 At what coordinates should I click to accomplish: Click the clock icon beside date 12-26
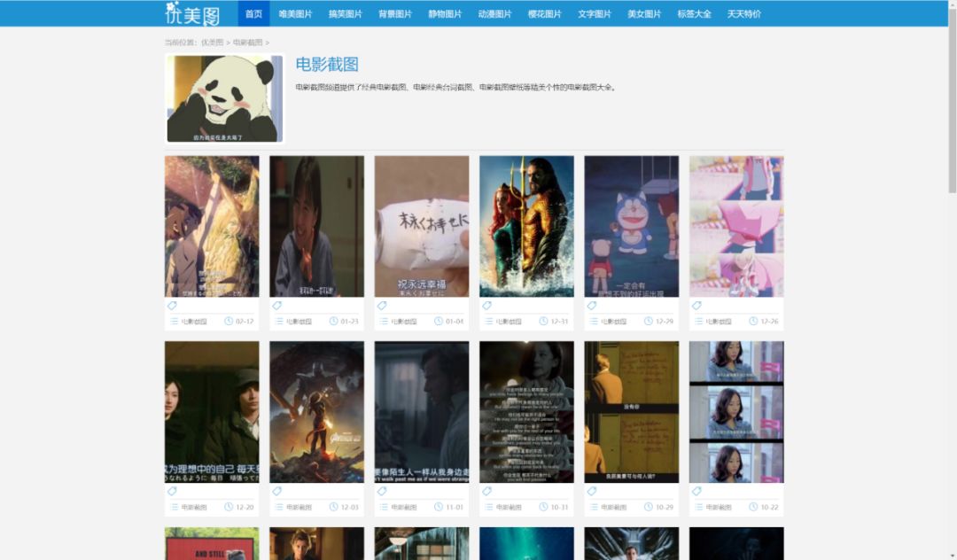tap(754, 321)
